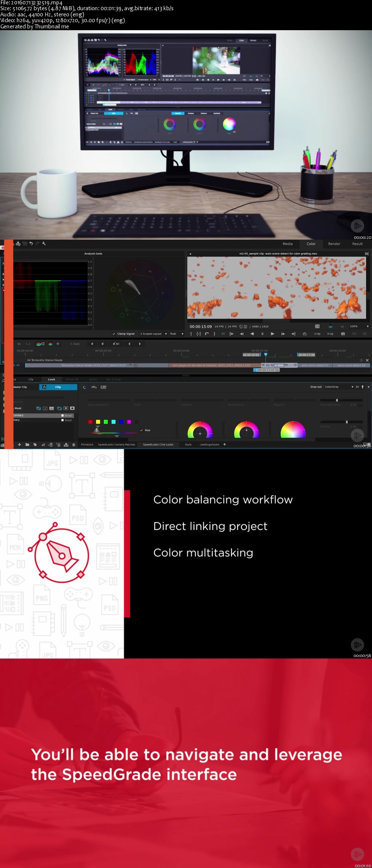Click the wrench settings icon in top toolbar
The height and width of the screenshot is (868, 372).
pos(44,244)
